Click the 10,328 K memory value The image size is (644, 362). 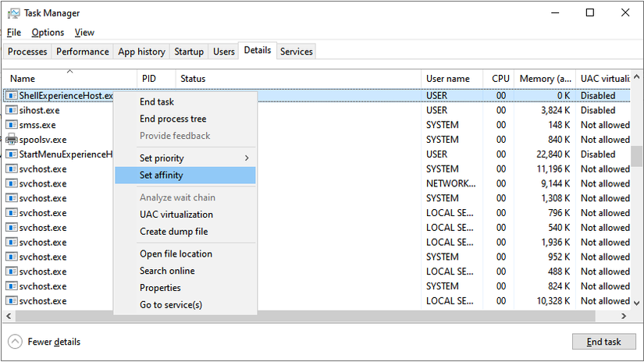[553, 301]
